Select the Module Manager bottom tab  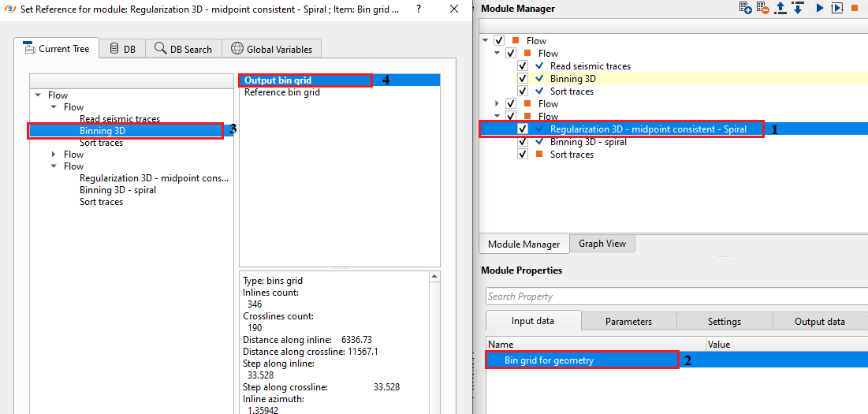click(x=523, y=244)
